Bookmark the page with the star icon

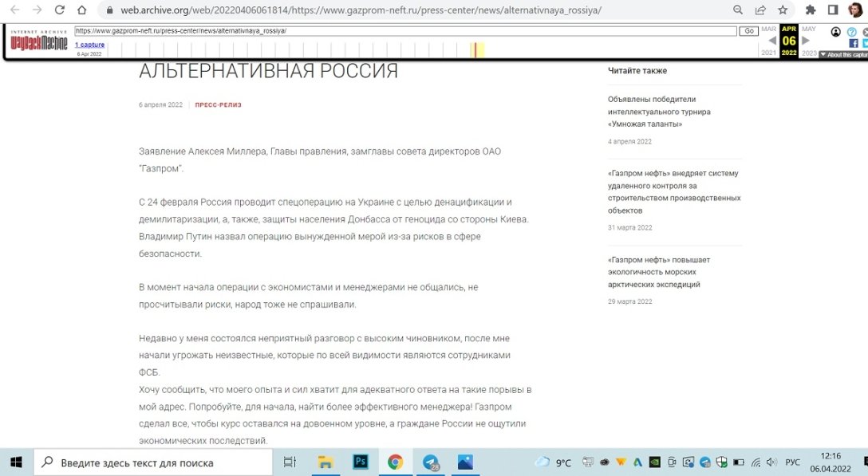click(x=783, y=11)
